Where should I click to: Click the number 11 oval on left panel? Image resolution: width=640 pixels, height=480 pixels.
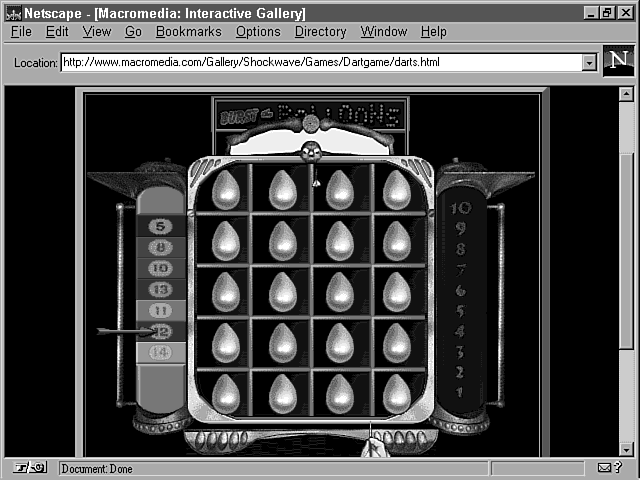[x=161, y=310]
